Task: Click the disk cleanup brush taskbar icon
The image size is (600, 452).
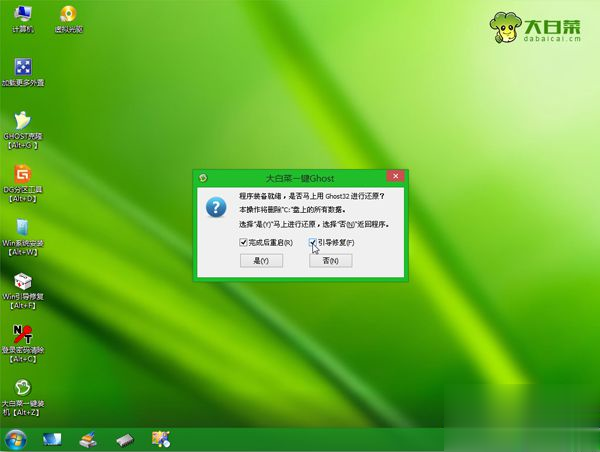Action: pyautogui.click(x=88, y=439)
